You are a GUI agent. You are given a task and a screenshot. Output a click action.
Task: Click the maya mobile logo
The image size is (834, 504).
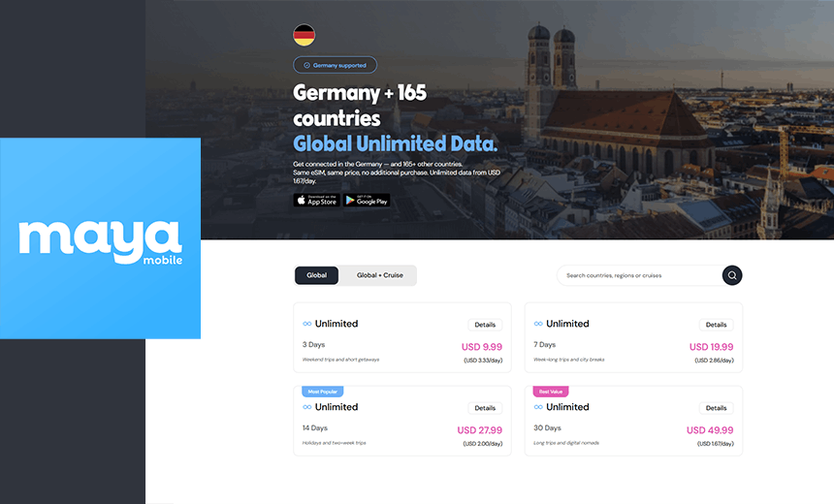pos(101,238)
